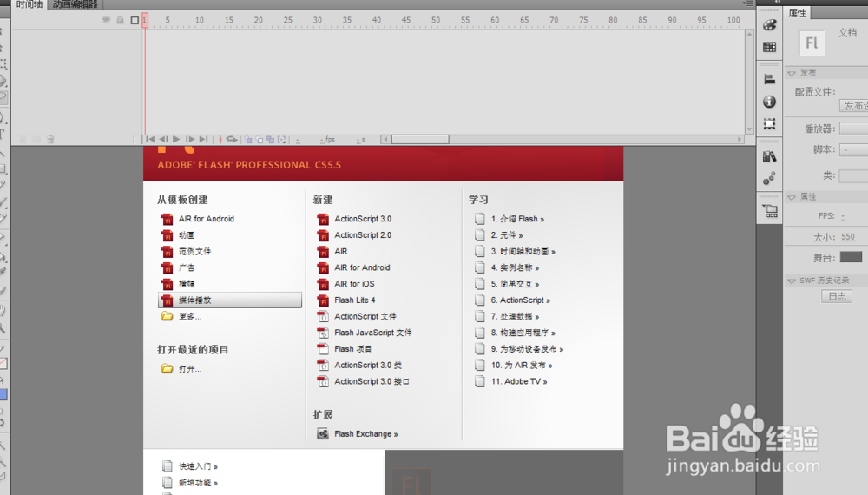Click the Fl document icon in Properties
Screen dimensions: 868x495
tap(812, 43)
